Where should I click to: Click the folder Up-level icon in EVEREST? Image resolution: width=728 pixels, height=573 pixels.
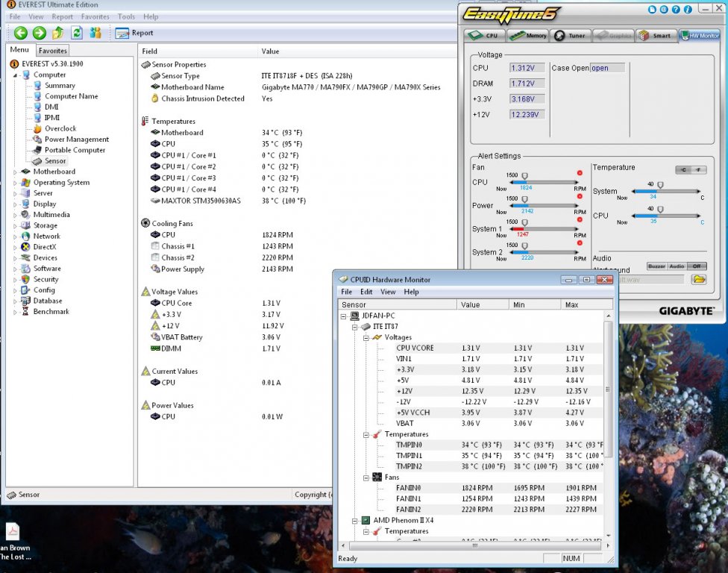[58, 33]
